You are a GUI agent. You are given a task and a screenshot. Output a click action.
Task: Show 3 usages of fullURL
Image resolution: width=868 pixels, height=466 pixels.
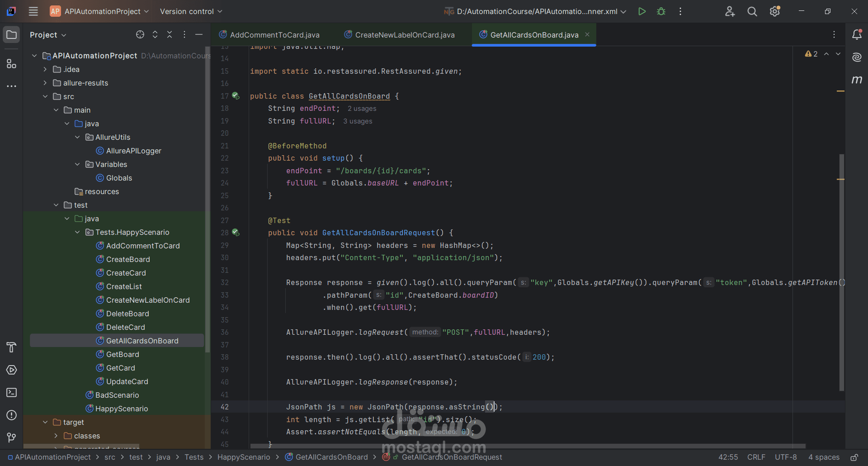coord(358,121)
